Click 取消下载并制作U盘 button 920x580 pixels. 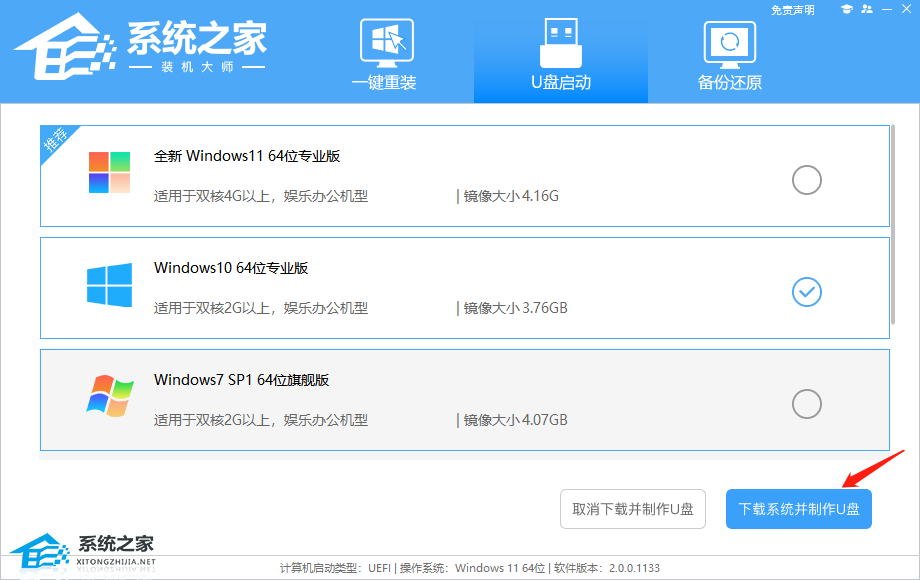point(632,509)
